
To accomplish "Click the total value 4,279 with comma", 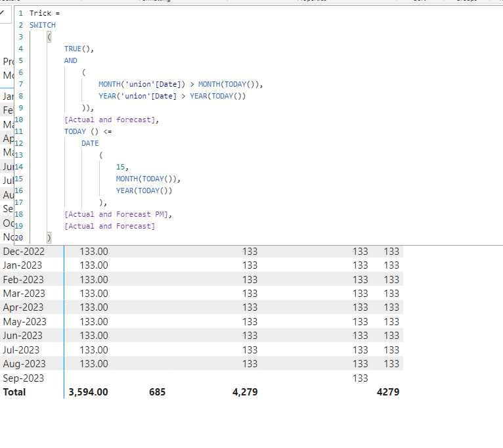I will point(245,392).
